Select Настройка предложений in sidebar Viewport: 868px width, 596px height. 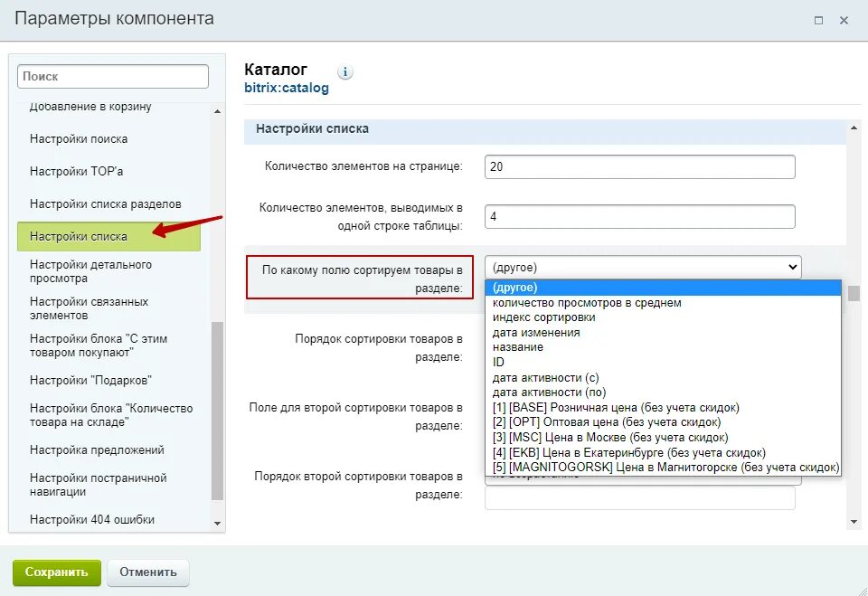[97, 449]
